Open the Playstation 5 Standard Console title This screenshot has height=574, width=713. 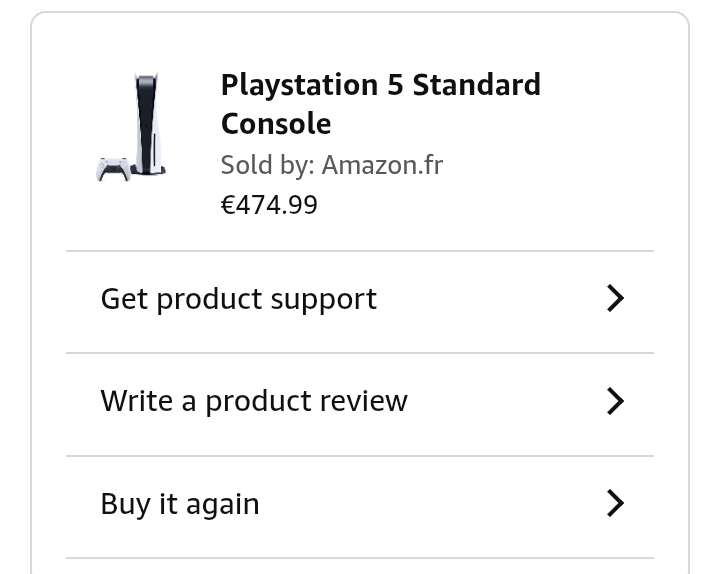pos(380,104)
